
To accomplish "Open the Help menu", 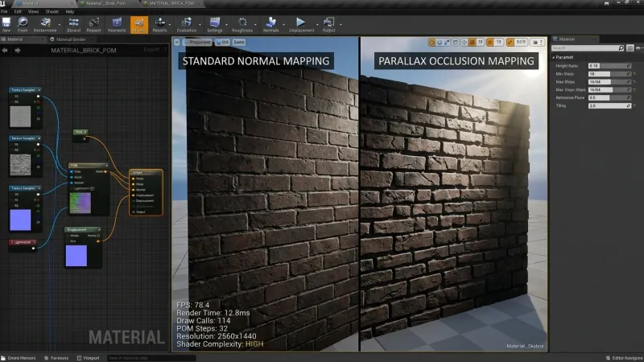I will pyautogui.click(x=70, y=11).
